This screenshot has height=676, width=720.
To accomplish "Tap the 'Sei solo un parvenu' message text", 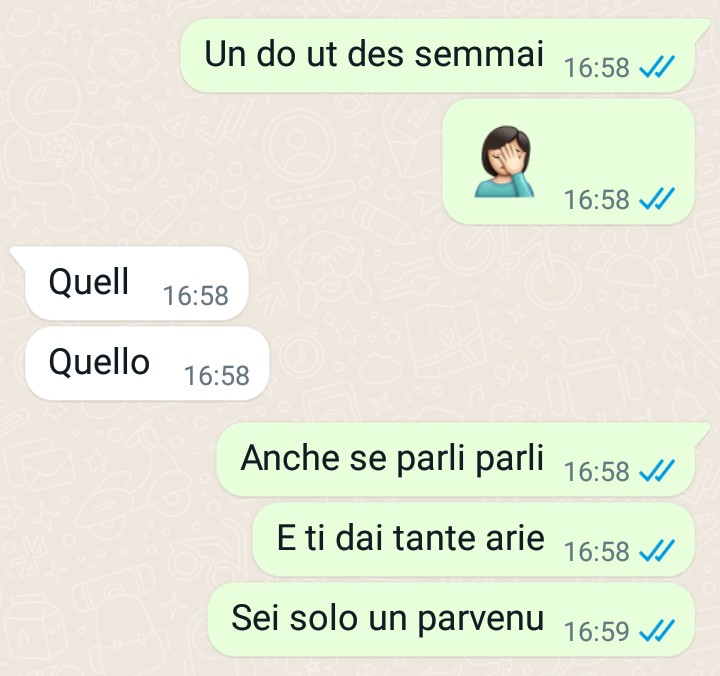I will coord(388,618).
